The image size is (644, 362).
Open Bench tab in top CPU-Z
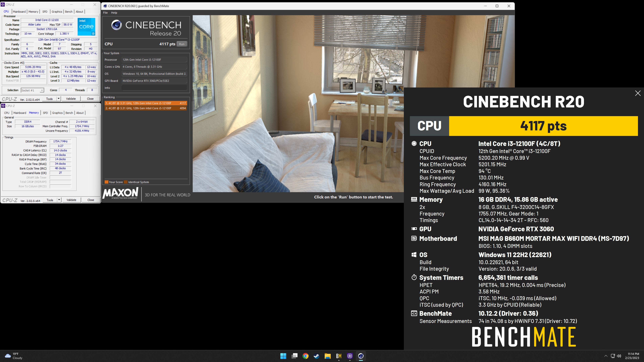coord(69,12)
